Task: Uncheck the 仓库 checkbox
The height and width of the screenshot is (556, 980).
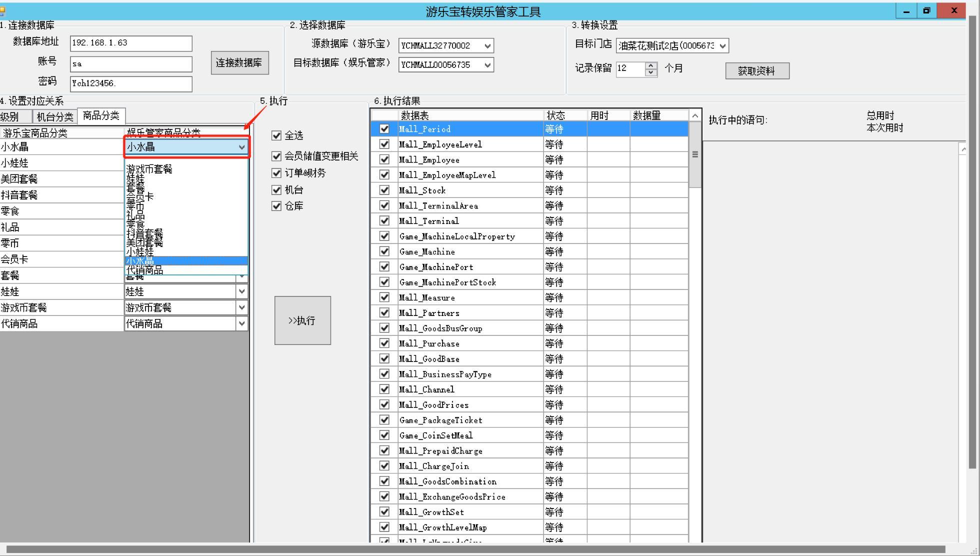Action: click(276, 206)
